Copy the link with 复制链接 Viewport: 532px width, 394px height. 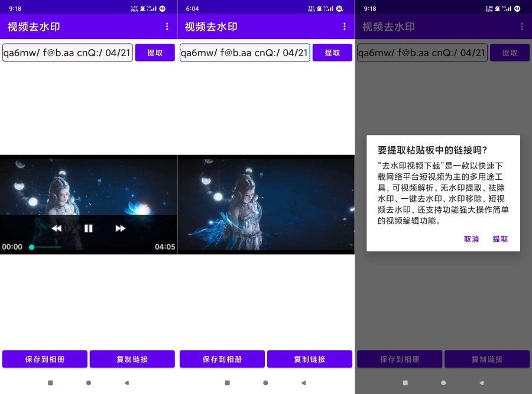click(x=132, y=359)
